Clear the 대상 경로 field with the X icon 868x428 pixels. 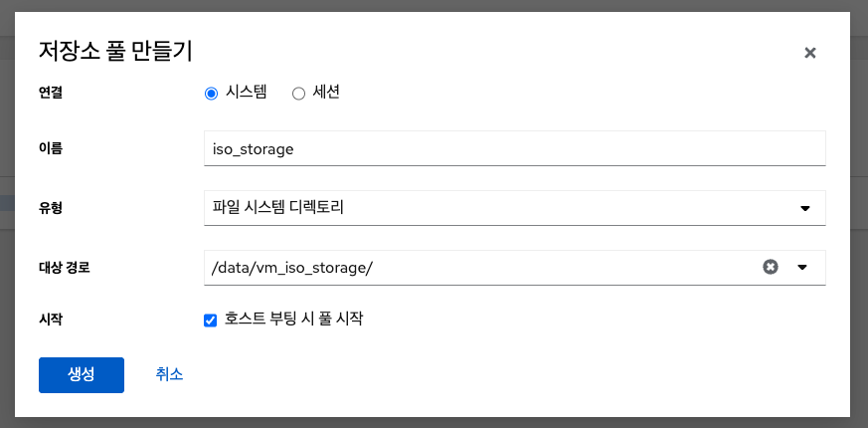point(770,267)
